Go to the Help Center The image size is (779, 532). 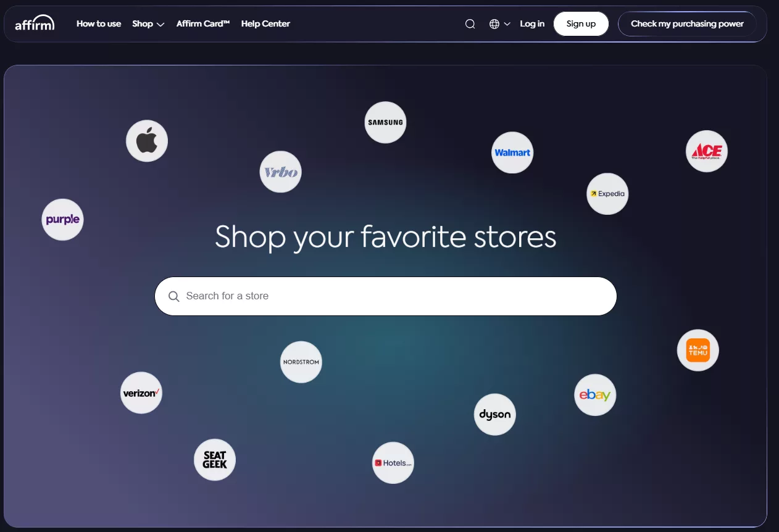click(x=265, y=24)
